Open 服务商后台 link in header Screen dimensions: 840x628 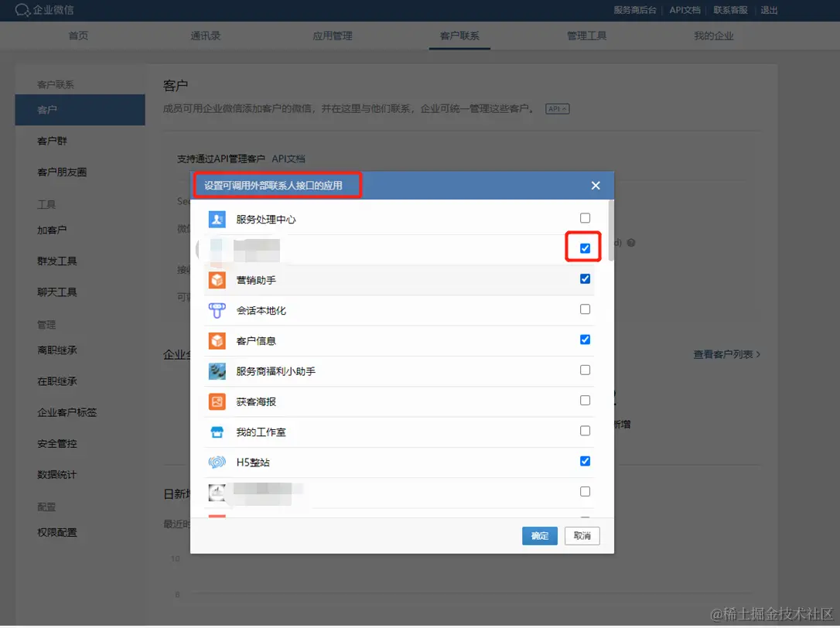pyautogui.click(x=635, y=10)
